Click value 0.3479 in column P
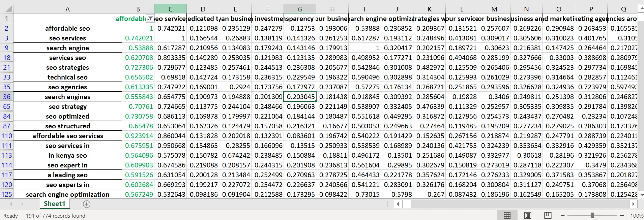Screen dimensions: 644x220 [x=591, y=165]
